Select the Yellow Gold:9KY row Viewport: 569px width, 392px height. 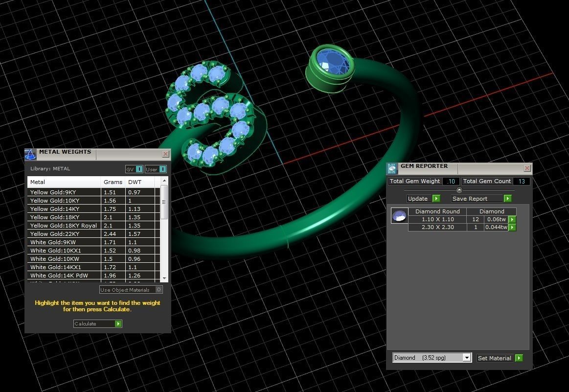pos(93,192)
